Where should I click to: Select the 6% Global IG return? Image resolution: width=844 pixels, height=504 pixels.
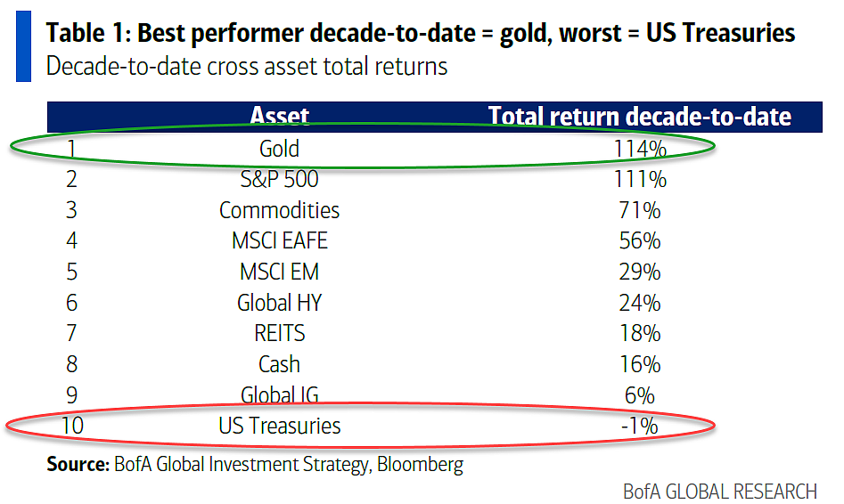point(639,395)
